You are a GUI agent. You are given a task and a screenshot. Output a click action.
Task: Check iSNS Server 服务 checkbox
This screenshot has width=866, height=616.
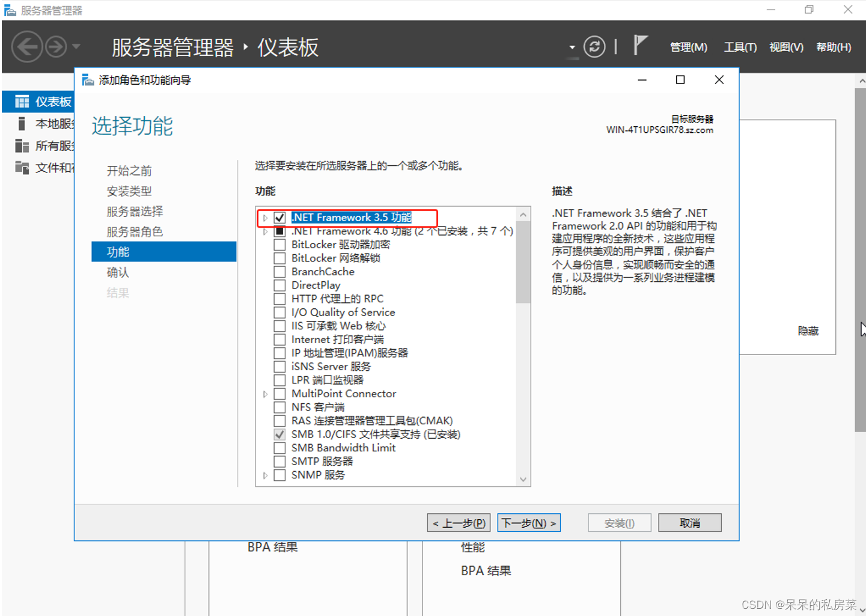click(x=279, y=367)
